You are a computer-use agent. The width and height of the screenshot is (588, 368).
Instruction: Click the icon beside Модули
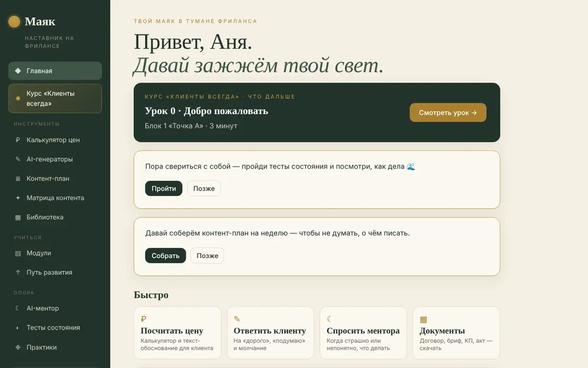[x=18, y=253]
